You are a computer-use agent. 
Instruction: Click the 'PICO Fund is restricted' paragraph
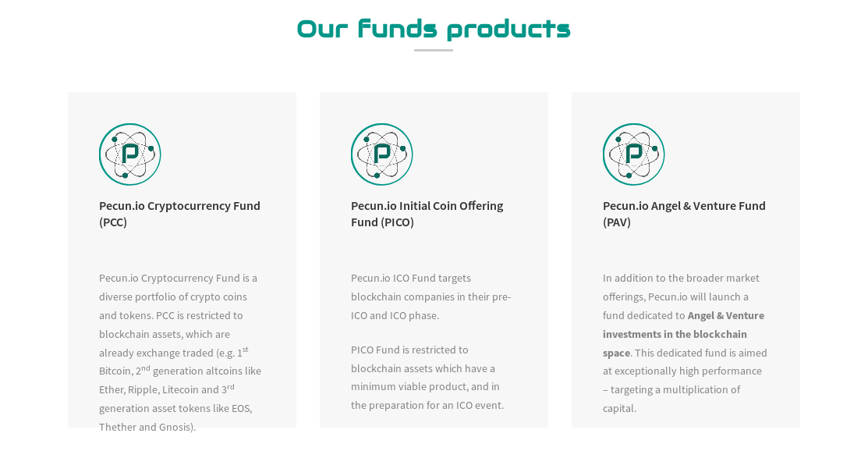coord(427,378)
